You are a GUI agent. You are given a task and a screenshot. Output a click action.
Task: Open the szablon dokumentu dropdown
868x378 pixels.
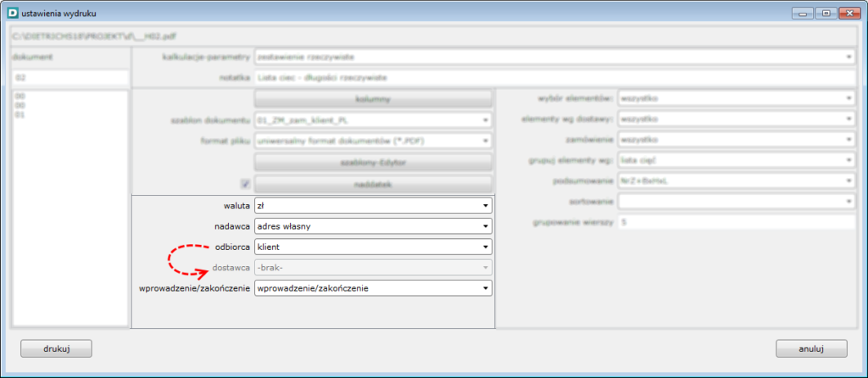coord(373,120)
